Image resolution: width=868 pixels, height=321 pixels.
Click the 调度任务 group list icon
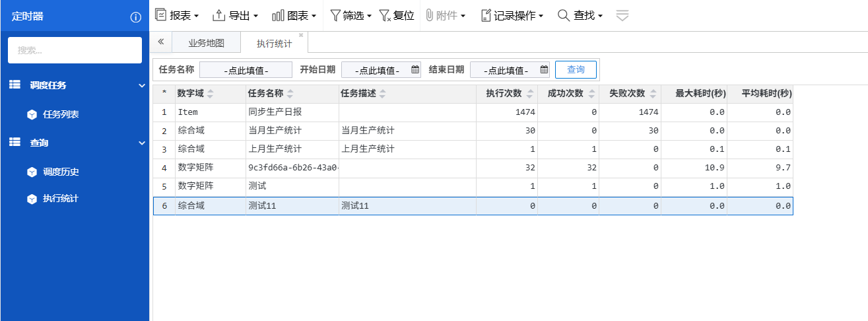15,85
